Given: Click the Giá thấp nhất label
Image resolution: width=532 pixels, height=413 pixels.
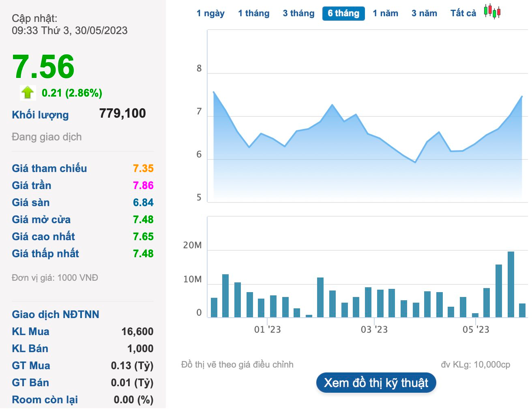Looking at the screenshot, I should [x=45, y=254].
